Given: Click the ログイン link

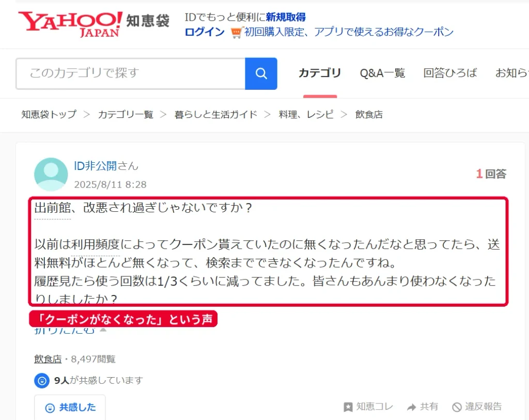Looking at the screenshot, I should pyautogui.click(x=205, y=32).
